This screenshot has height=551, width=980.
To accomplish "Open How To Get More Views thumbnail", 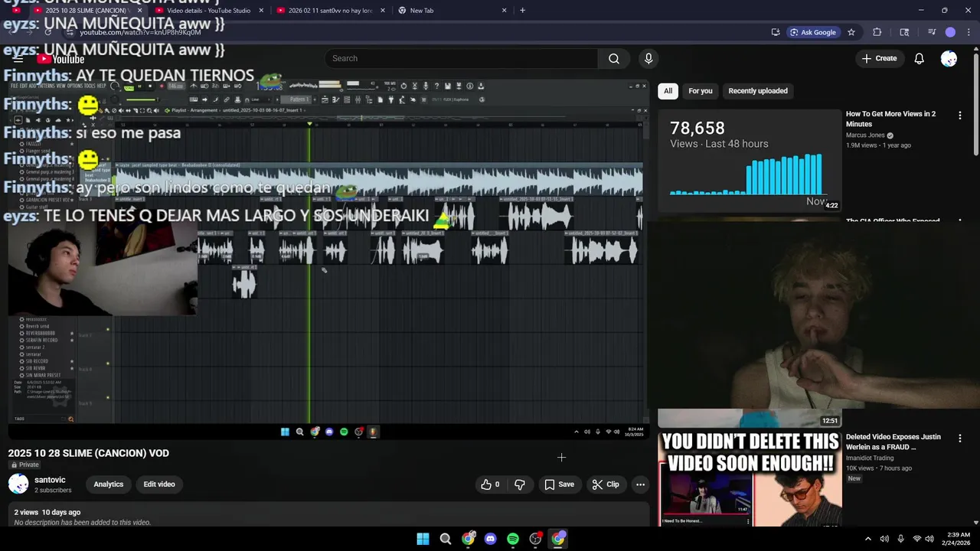I will 750,160.
